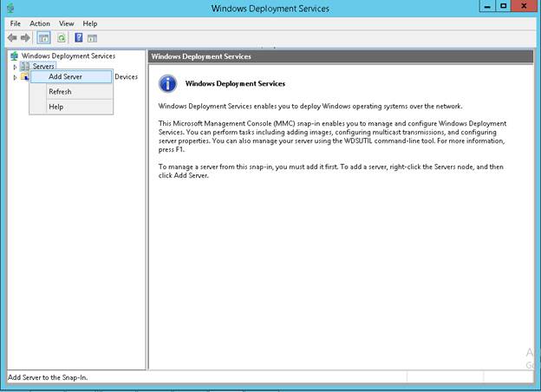Image resolution: width=541 pixels, height=392 pixels.
Task: Click the green Refresh toolbar icon
Action: (61, 38)
